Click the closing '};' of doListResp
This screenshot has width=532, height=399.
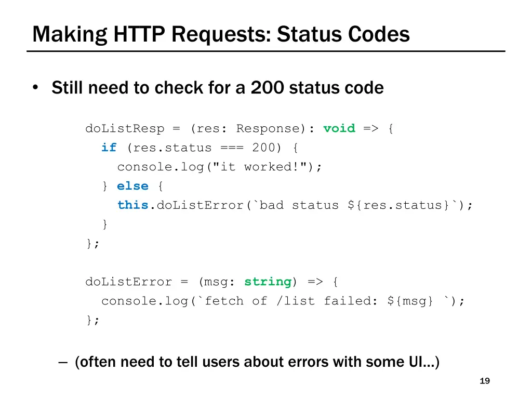click(x=92, y=243)
